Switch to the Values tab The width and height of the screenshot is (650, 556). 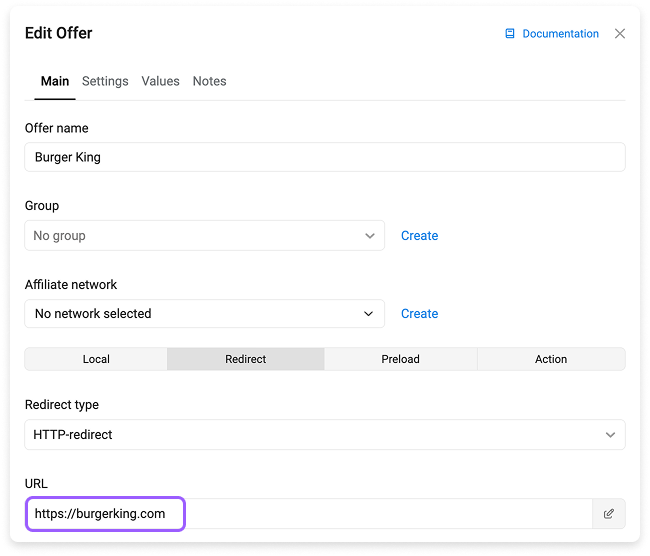point(160,81)
